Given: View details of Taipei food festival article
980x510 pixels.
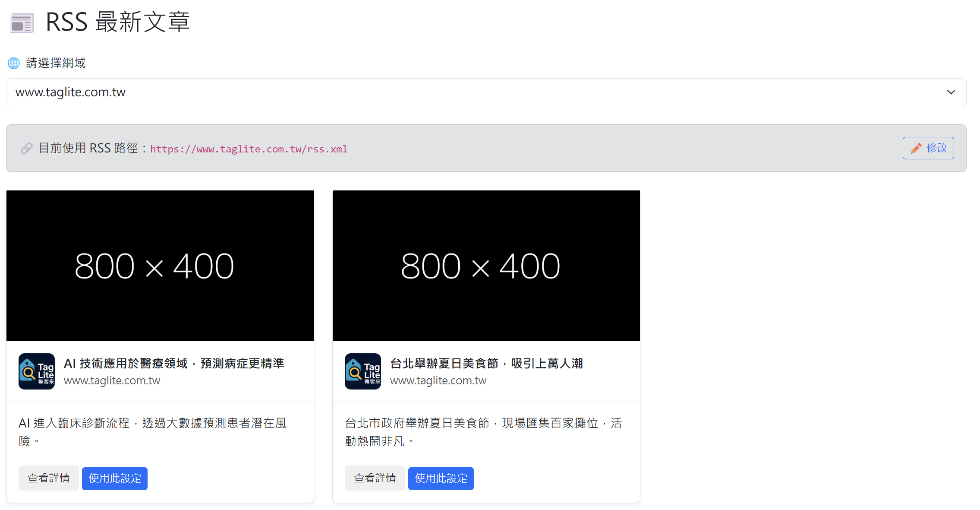Looking at the screenshot, I should 375,478.
